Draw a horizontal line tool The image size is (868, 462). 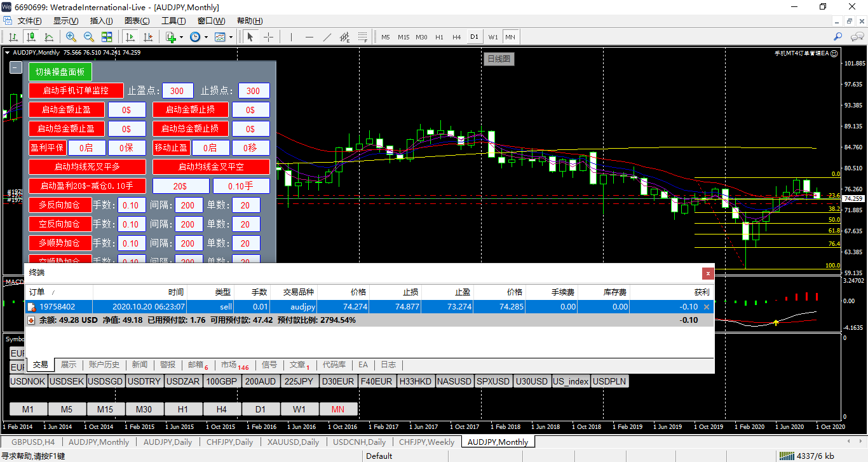coord(309,37)
